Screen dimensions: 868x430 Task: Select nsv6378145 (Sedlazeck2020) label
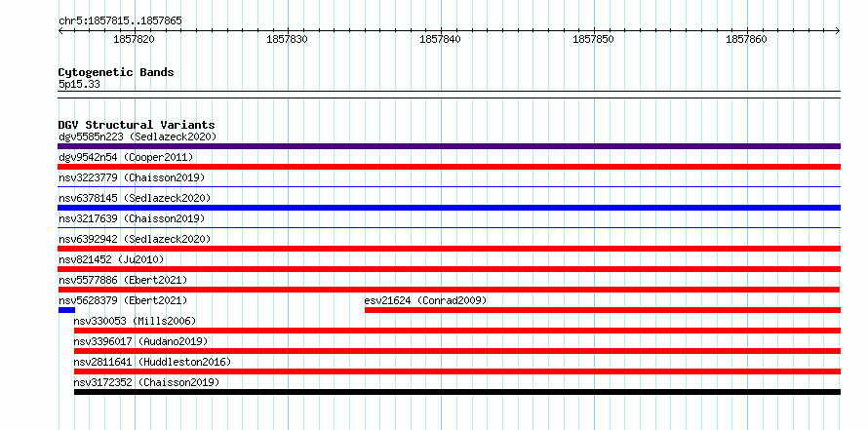[135, 198]
